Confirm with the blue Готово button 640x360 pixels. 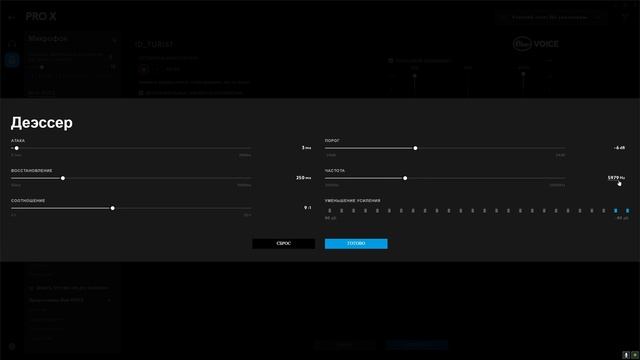(356, 244)
